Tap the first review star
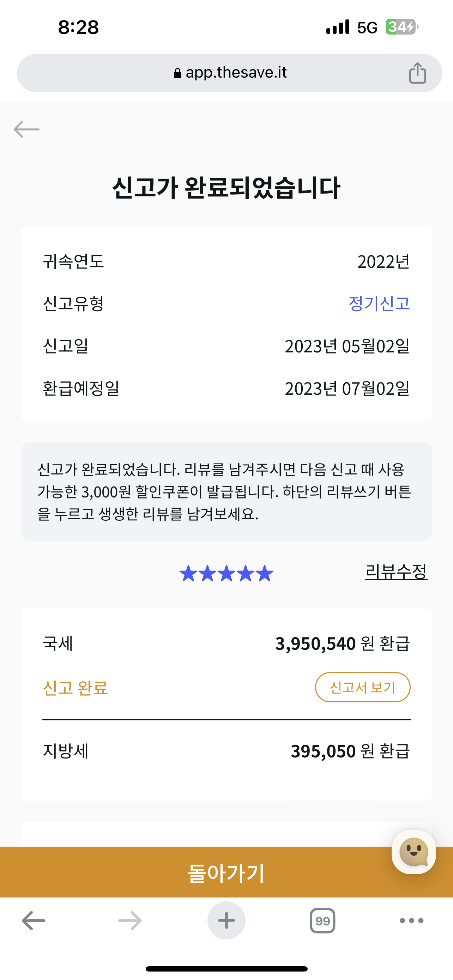The width and height of the screenshot is (453, 980). (188, 573)
